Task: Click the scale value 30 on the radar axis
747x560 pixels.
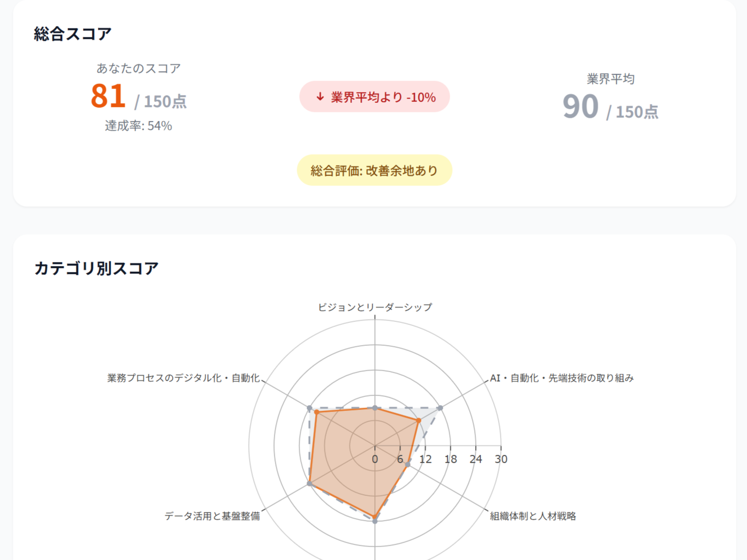Action: (x=501, y=459)
